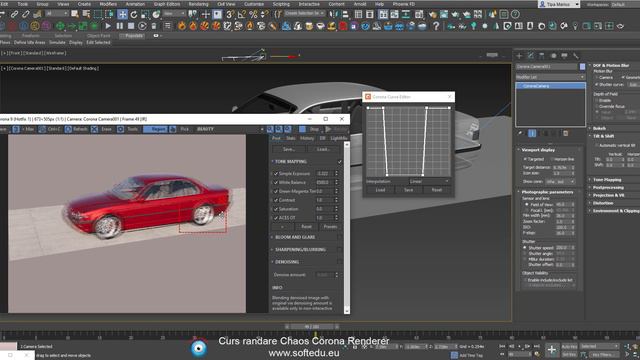Toggle the percent snap icon

(x=253, y=15)
